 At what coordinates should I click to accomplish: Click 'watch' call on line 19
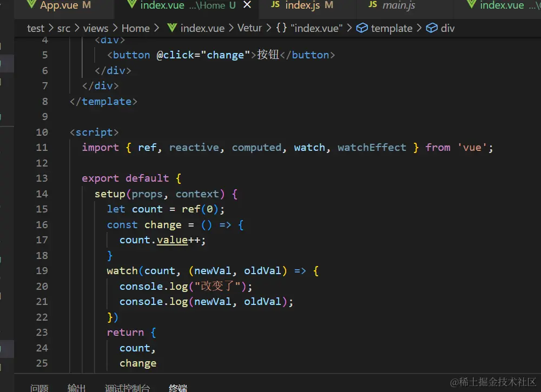tap(122, 271)
